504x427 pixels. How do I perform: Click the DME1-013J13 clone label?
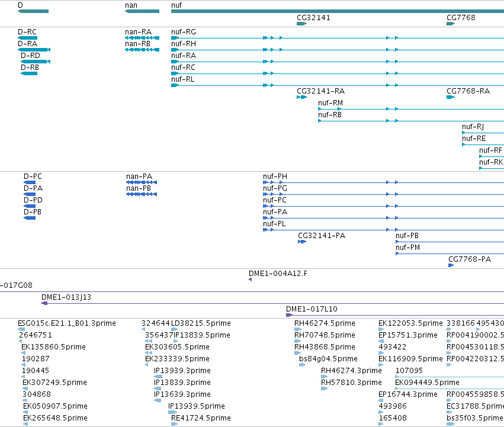point(66,297)
